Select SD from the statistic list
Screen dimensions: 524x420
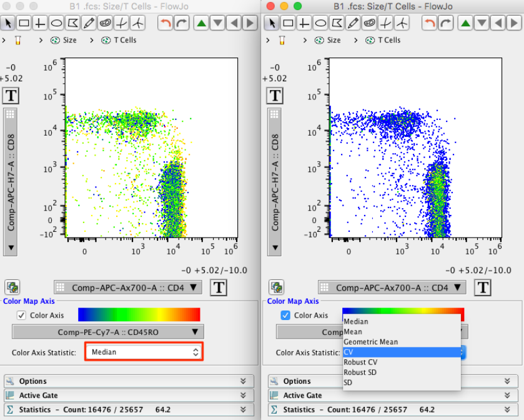pyautogui.click(x=402, y=382)
